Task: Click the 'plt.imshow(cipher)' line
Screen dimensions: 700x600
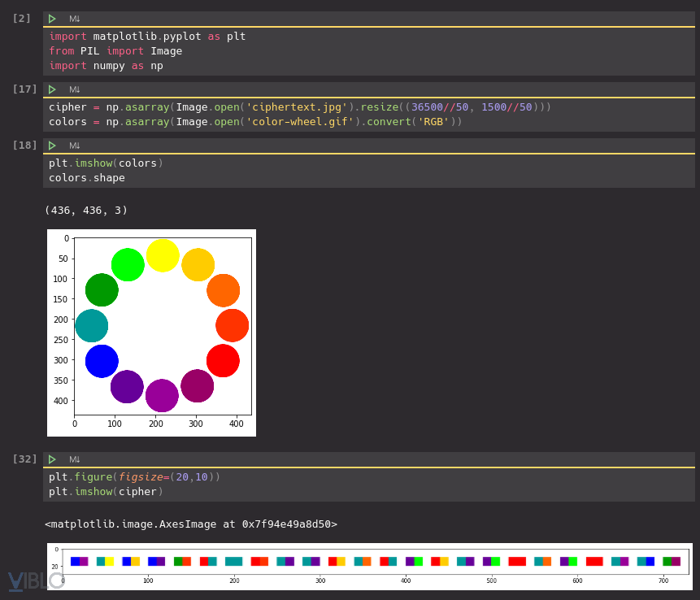Action: [107, 492]
